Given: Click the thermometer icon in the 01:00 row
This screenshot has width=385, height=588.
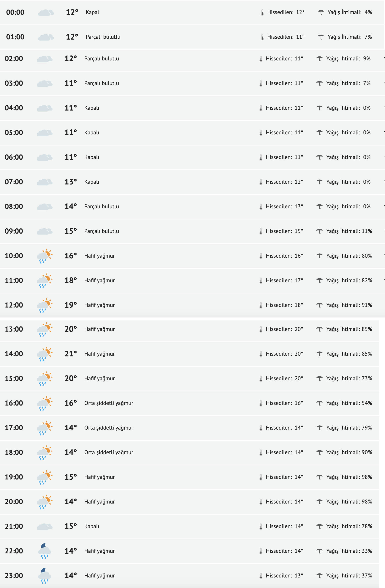Looking at the screenshot, I should click(262, 37).
